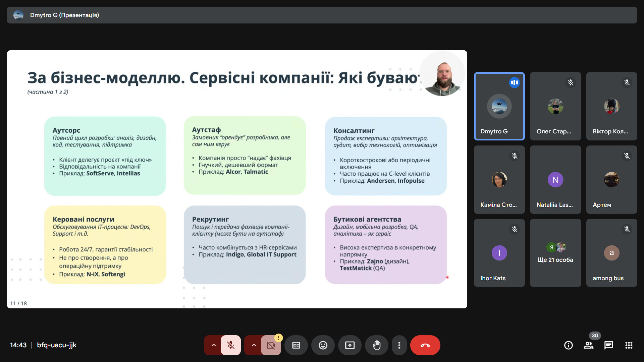Select Dmytro G participant tile
Screen dimensions: 644x362
click(x=499, y=106)
